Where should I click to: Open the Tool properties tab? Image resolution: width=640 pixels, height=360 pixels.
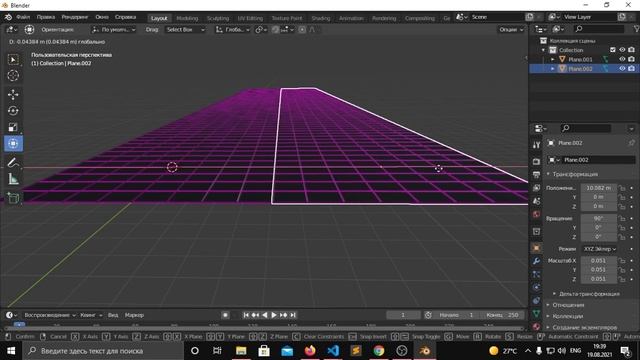point(536,145)
